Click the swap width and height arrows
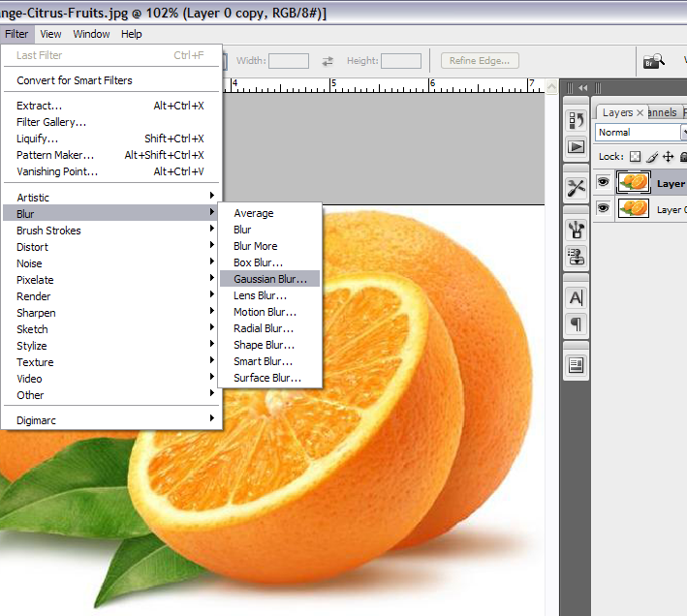 coord(328,61)
